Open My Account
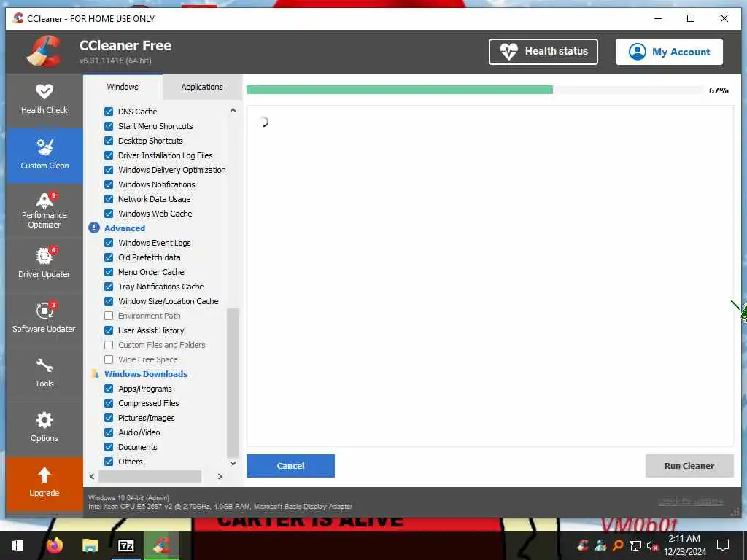This screenshot has height=560, width=747. pos(669,52)
